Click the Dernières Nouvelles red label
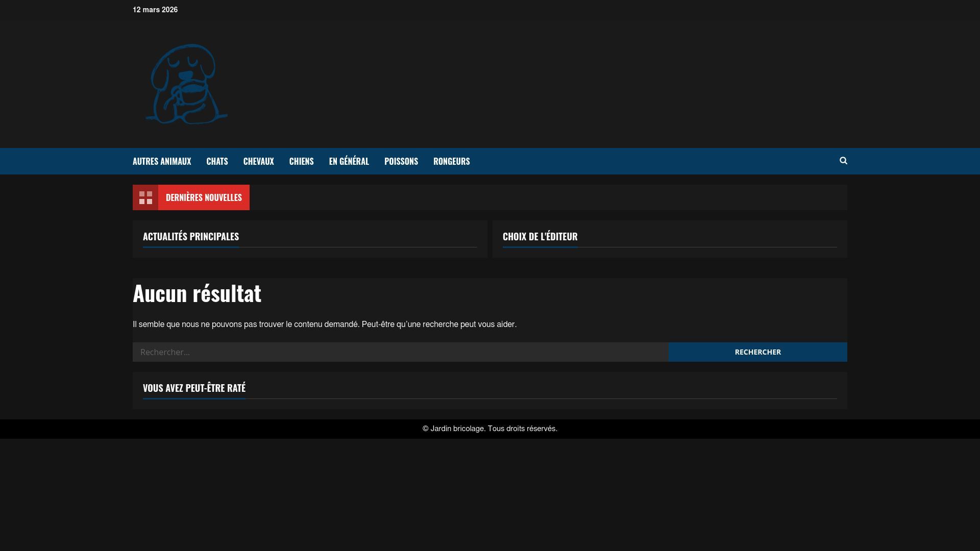 (204, 197)
